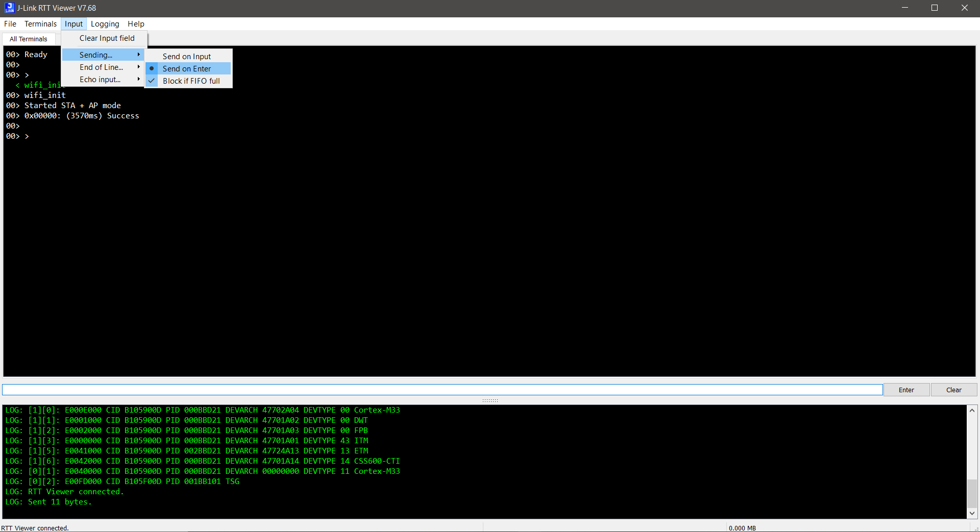Open the Terminals menu
The width and height of the screenshot is (980, 532).
click(x=40, y=23)
